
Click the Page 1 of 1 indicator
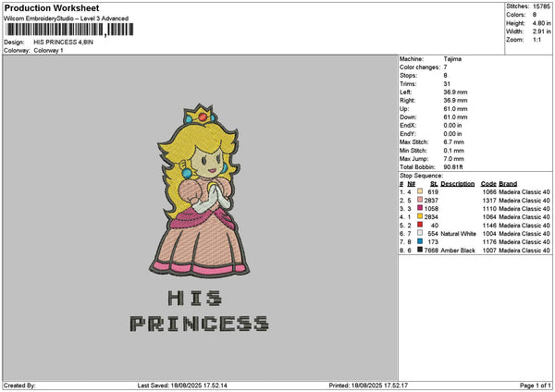[x=536, y=386]
